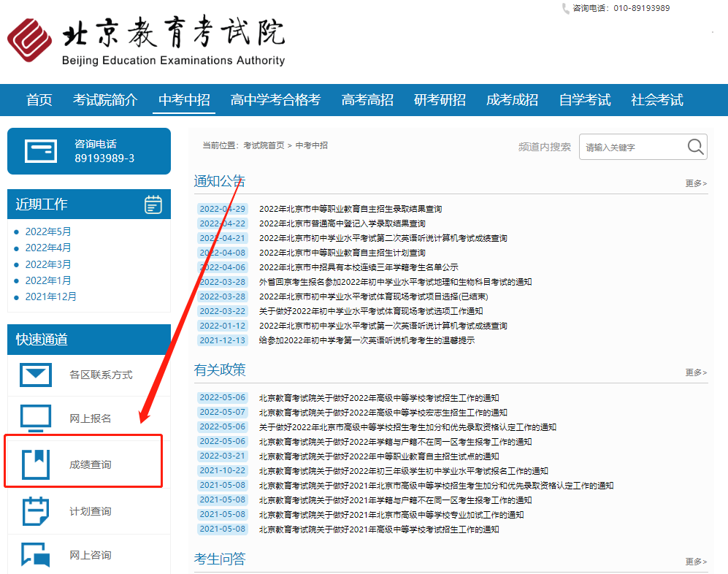The width and height of the screenshot is (728, 574).
Task: Expand 更多 for the 有关政策 section
Action: coord(695,372)
